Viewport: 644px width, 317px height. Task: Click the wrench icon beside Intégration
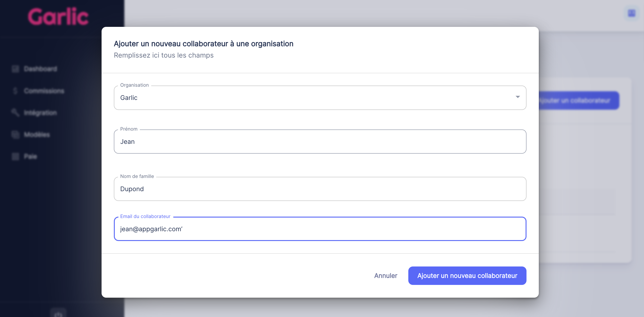coord(15,112)
